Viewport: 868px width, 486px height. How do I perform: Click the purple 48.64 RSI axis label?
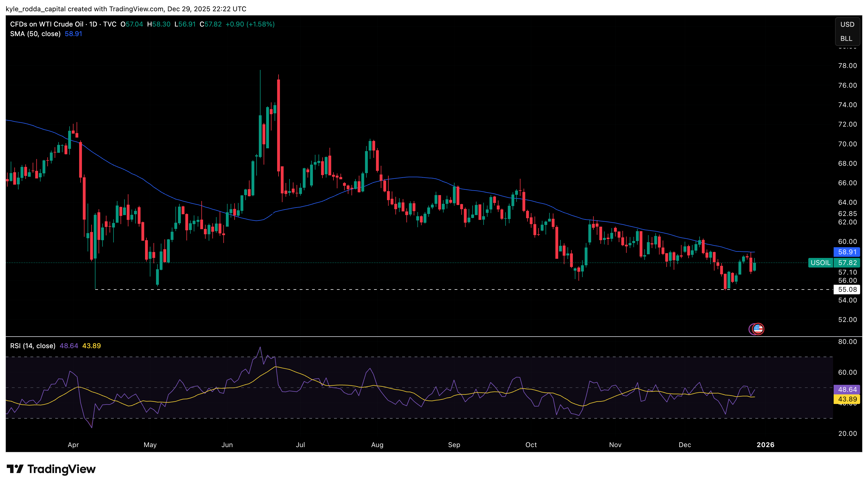(x=847, y=390)
